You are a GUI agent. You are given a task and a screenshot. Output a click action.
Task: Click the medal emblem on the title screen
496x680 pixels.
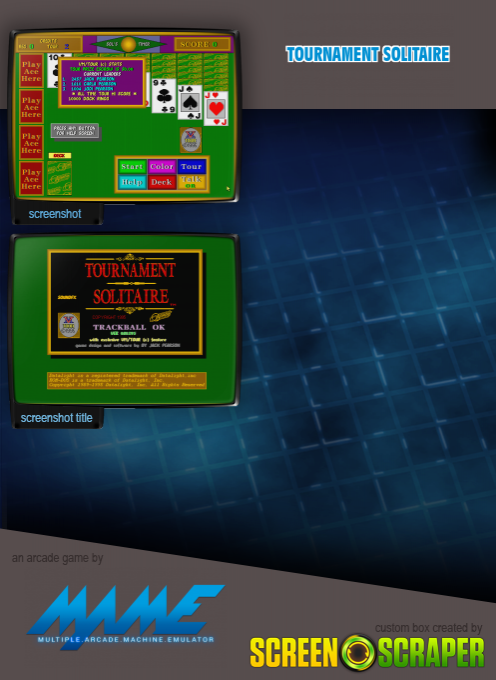69,325
